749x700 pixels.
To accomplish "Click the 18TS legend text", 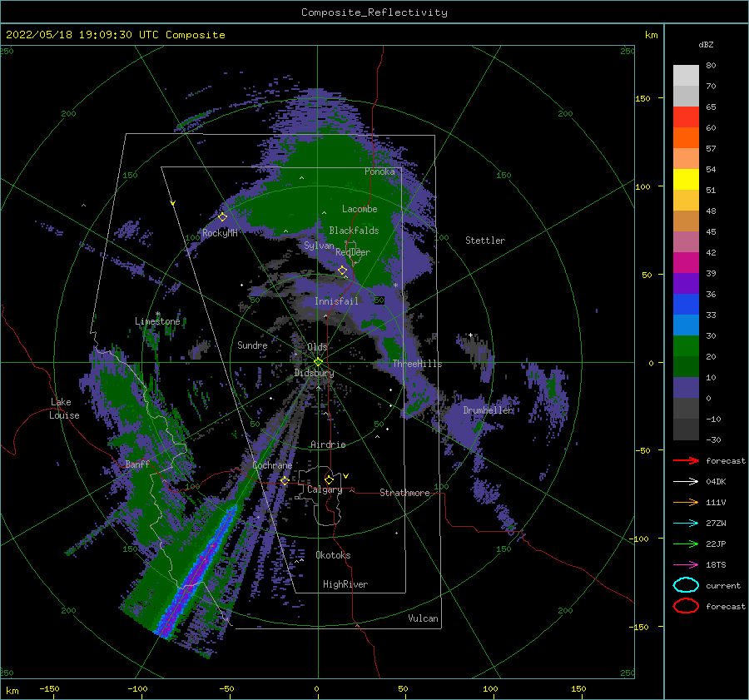I will click(x=716, y=565).
